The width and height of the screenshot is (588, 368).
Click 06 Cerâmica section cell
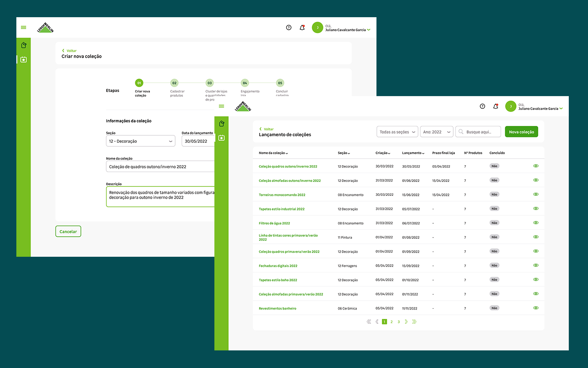347,308
